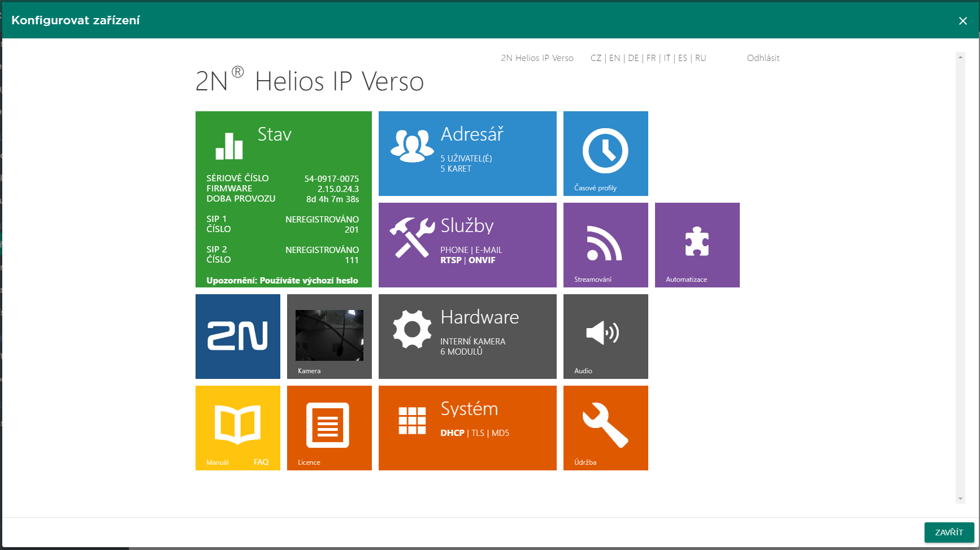Switch language to FR
Screen dimensions: 980x550
tap(651, 58)
